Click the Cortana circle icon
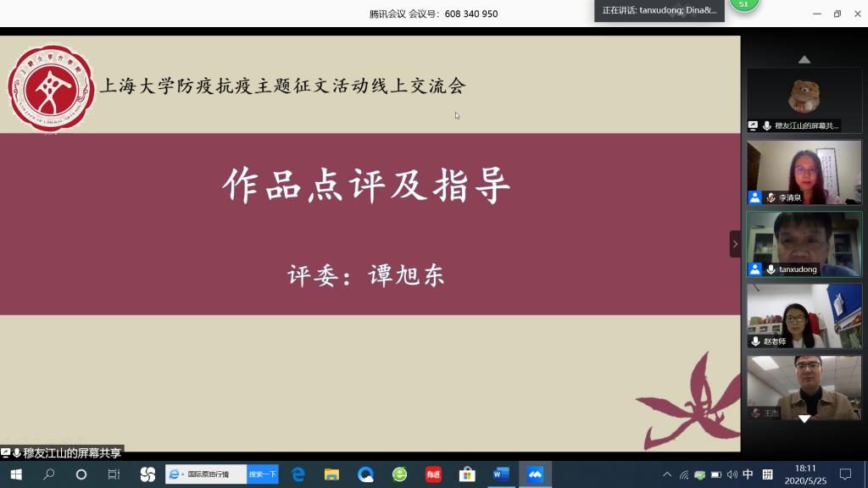 click(81, 474)
